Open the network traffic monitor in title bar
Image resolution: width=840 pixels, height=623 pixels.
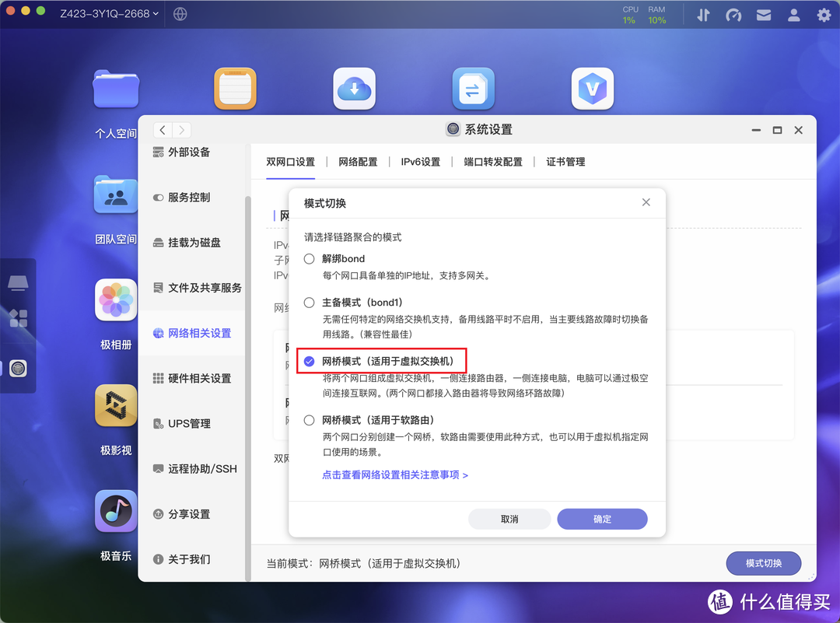[x=703, y=14]
